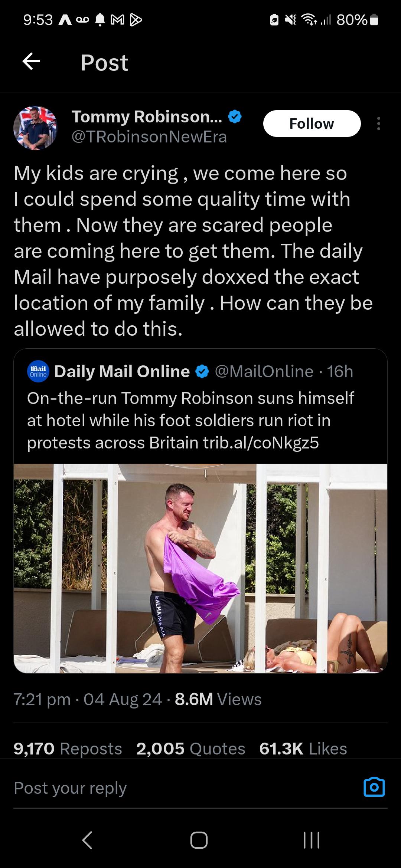The image size is (401, 868).
Task: Tap the camera icon in reply bar
Action: point(374,787)
